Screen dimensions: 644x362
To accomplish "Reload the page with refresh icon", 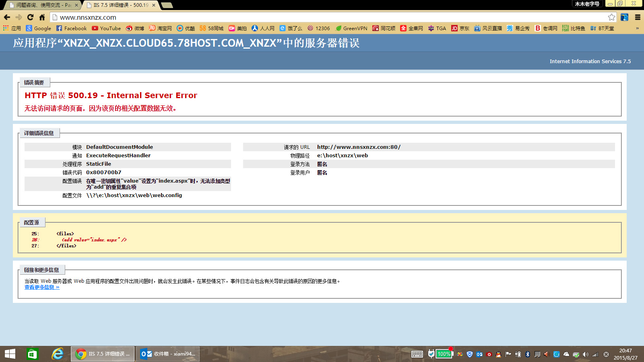I will point(30,17).
